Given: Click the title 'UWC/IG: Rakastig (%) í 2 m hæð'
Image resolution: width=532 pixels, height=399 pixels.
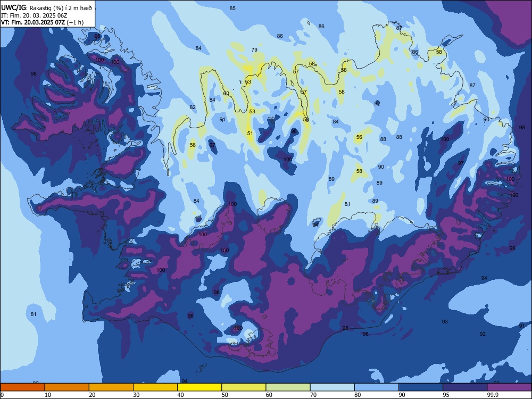Looking at the screenshot, I should [x=46, y=8].
